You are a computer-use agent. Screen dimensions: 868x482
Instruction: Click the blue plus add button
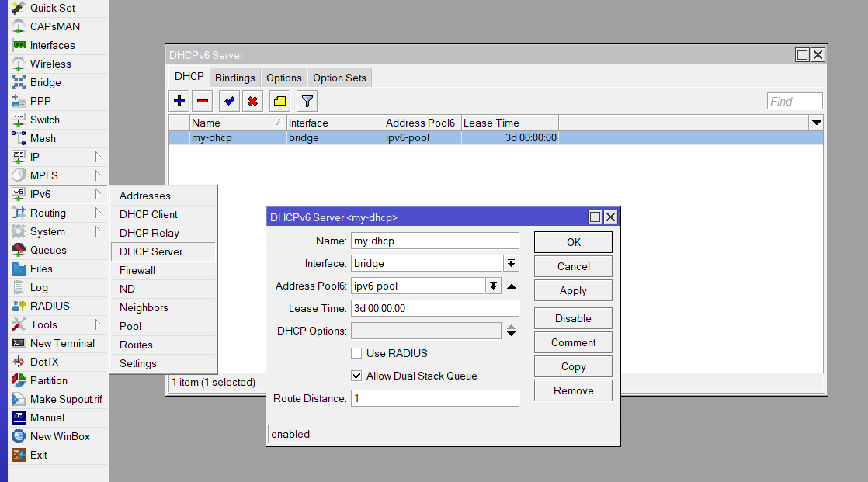(179, 101)
